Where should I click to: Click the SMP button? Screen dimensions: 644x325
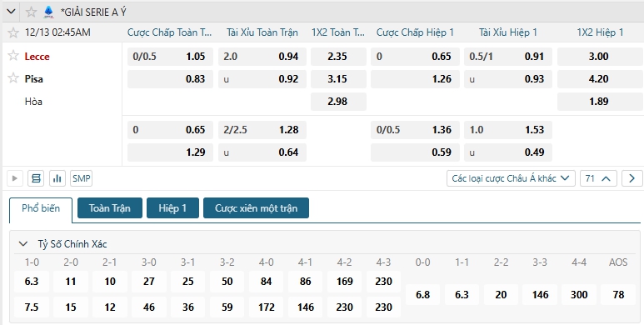81,178
